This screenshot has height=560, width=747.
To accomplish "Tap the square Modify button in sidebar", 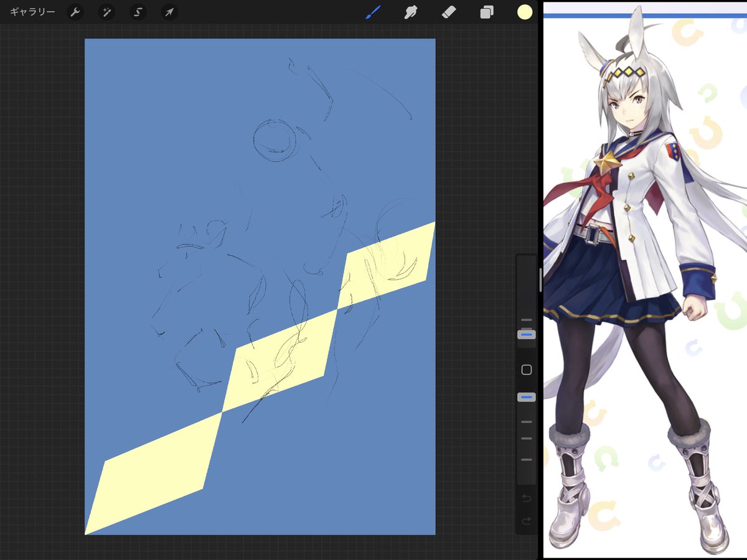I will click(x=526, y=370).
